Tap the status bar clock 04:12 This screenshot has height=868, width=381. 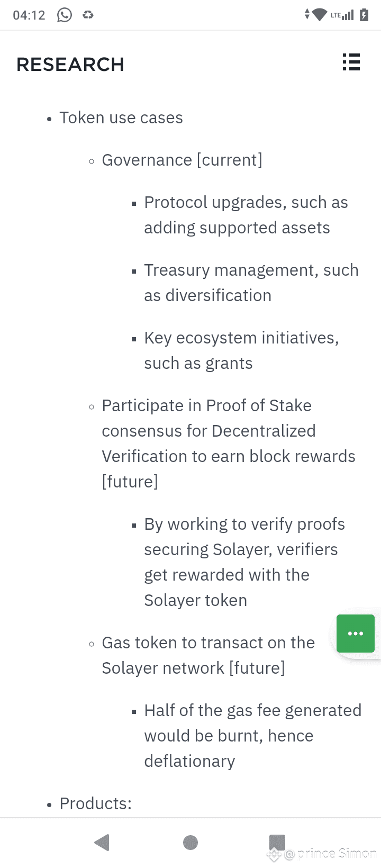29,15
